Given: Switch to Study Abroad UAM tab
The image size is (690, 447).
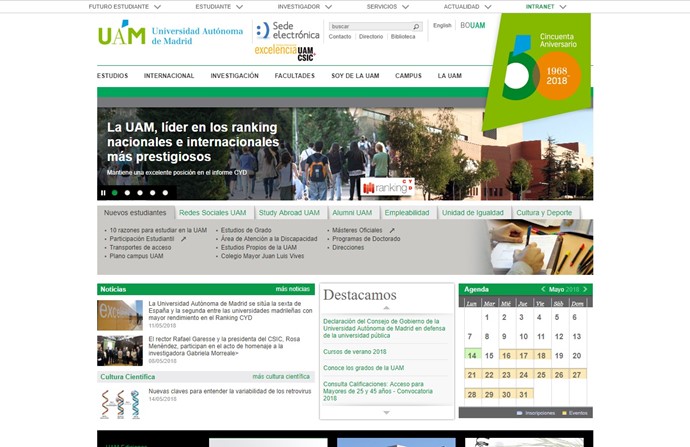Looking at the screenshot, I should pos(289,213).
